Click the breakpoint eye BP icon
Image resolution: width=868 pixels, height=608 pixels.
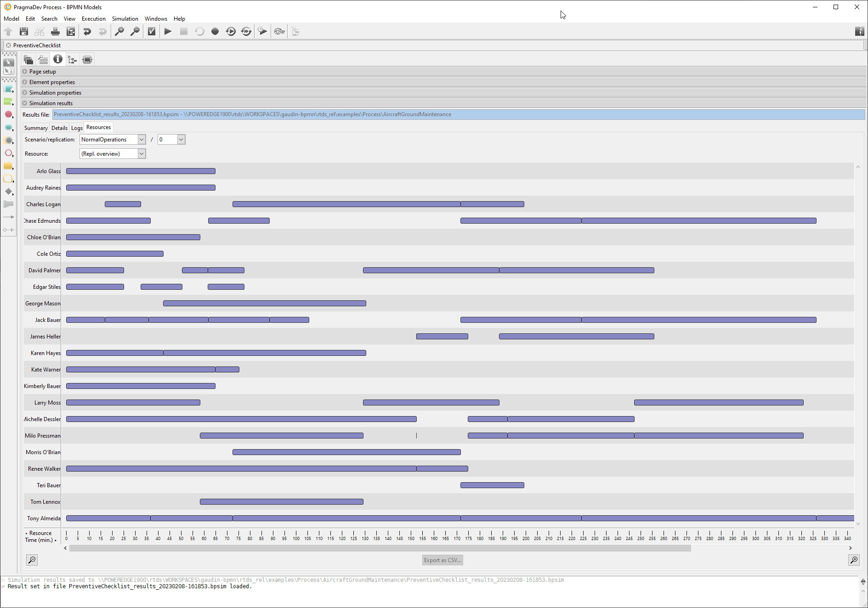[279, 31]
